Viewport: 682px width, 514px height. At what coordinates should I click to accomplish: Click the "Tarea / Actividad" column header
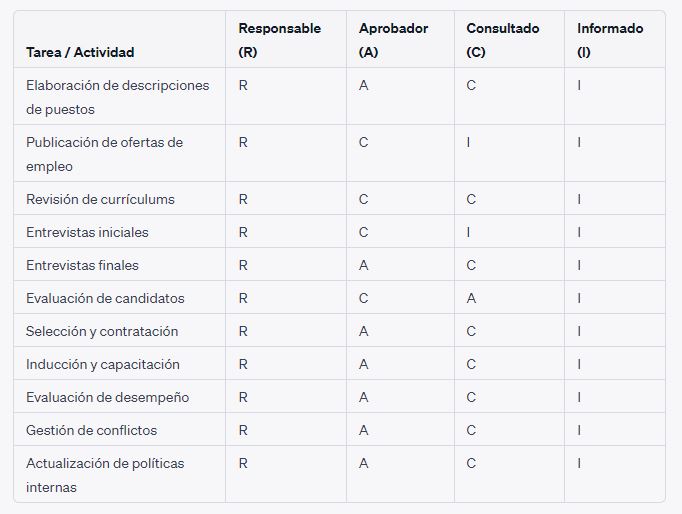coord(80,52)
